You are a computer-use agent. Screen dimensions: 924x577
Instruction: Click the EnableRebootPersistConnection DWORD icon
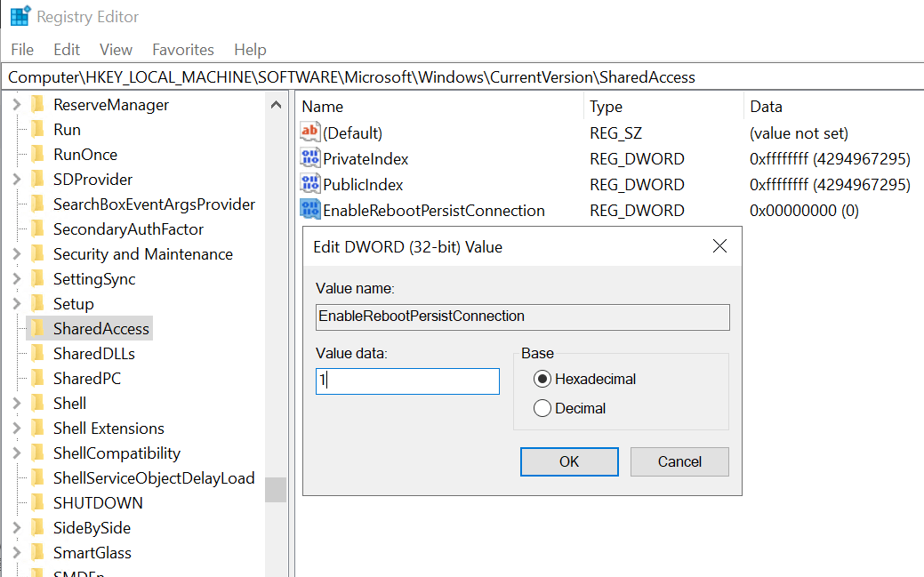310,210
